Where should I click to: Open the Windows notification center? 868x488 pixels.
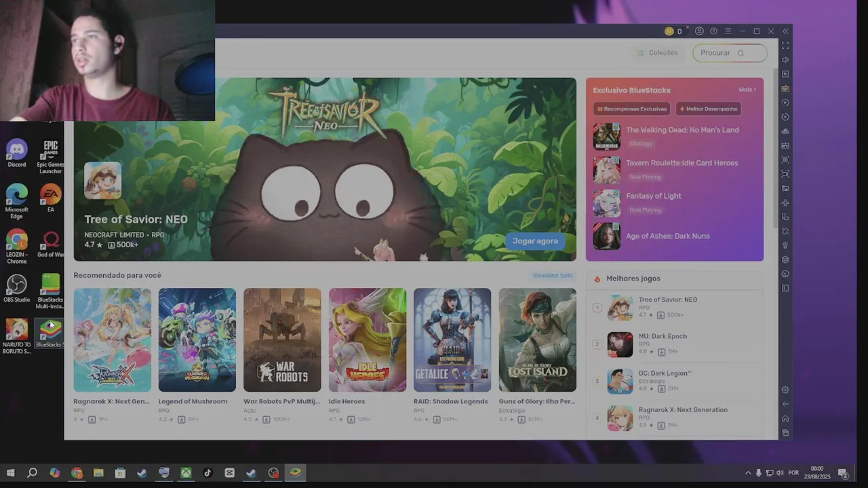(x=843, y=473)
